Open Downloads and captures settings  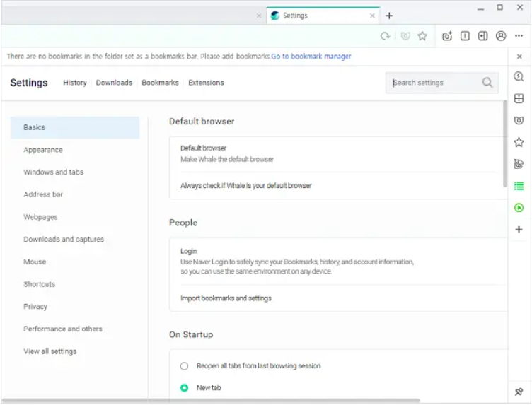[x=64, y=240]
